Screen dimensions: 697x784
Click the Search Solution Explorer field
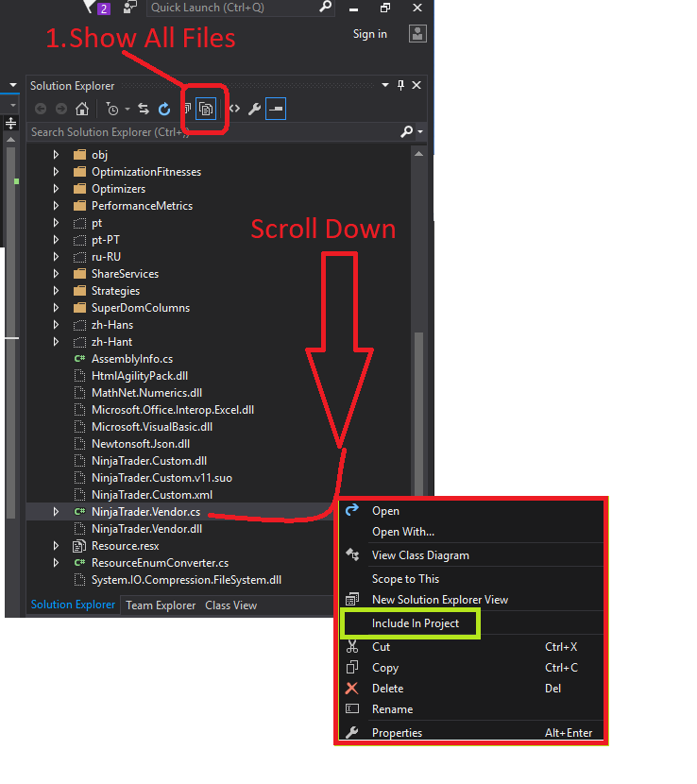tap(212, 132)
